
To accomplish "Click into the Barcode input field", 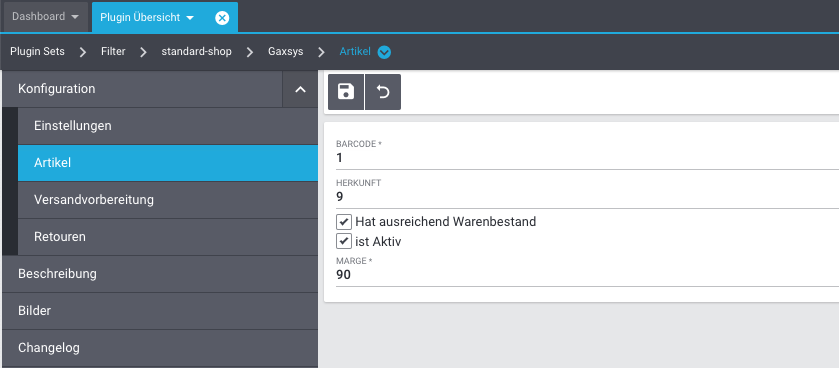I will click(x=587, y=158).
